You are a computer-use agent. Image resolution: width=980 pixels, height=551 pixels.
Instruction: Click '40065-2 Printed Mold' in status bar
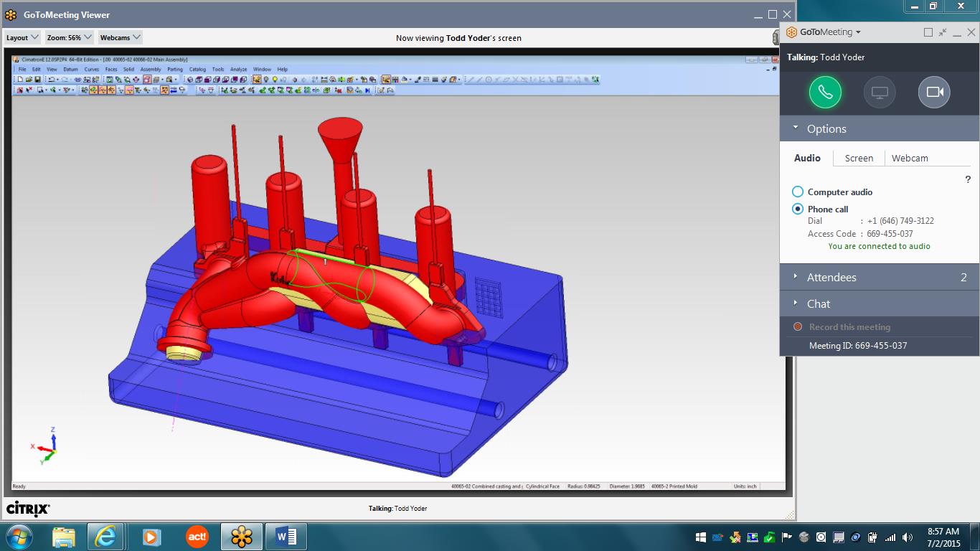(674, 486)
